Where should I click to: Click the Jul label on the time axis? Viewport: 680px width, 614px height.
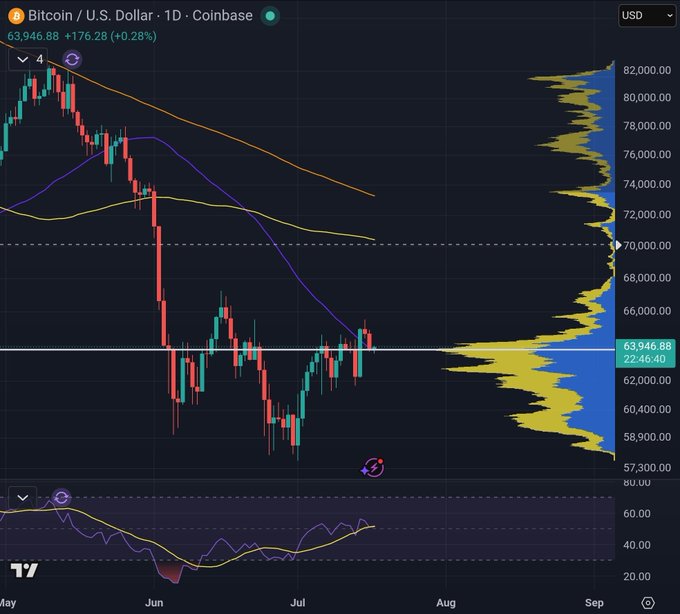[x=298, y=603]
